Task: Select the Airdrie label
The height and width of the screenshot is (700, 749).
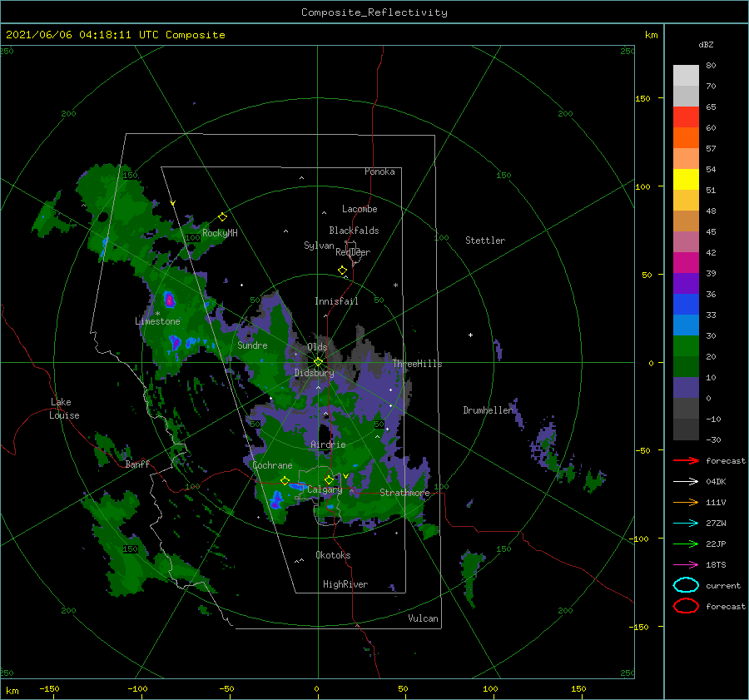Action: (328, 444)
